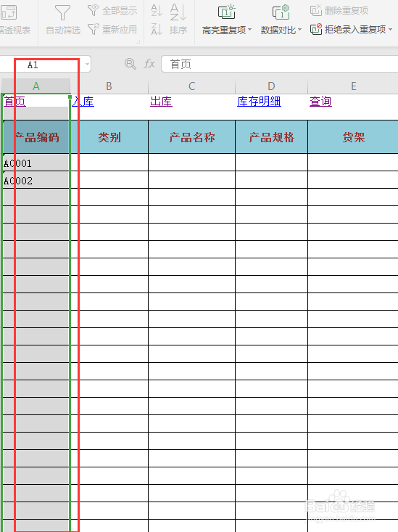Expand 拒绝录入重复项 dropdown arrow

point(390,30)
